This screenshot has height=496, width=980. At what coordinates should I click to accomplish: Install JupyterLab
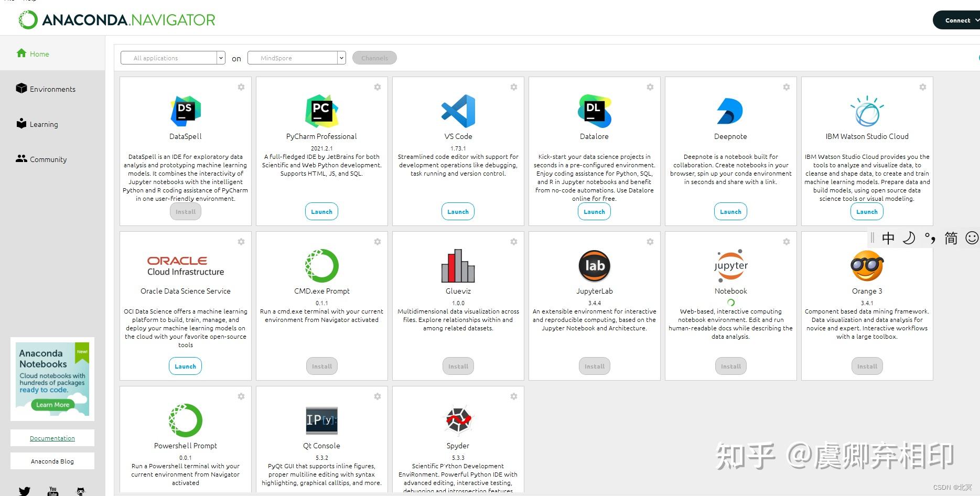[x=595, y=366]
